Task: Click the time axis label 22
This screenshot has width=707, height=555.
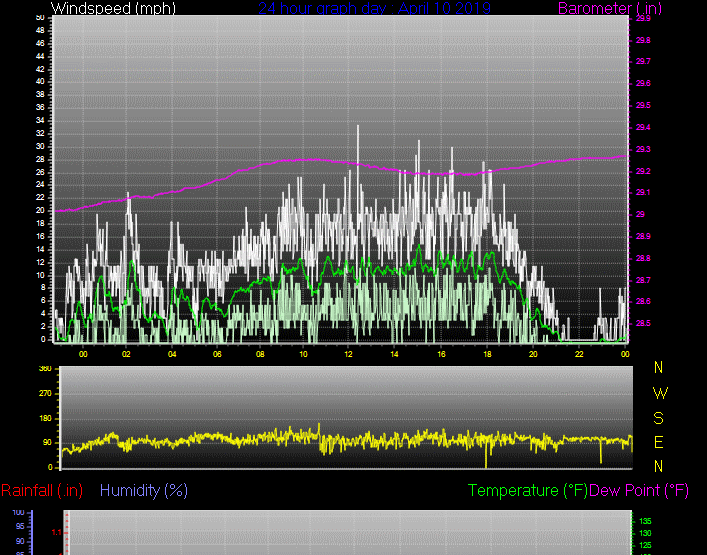Action: (x=579, y=354)
